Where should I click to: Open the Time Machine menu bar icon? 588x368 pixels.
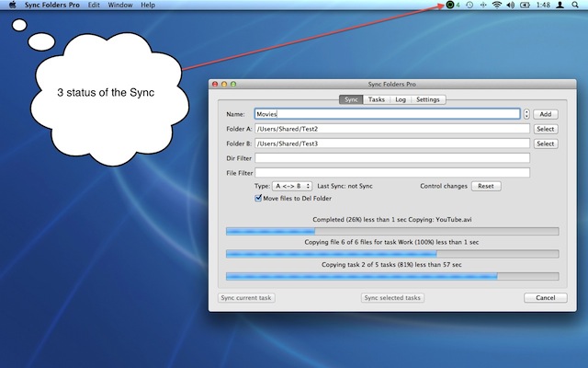(x=469, y=6)
